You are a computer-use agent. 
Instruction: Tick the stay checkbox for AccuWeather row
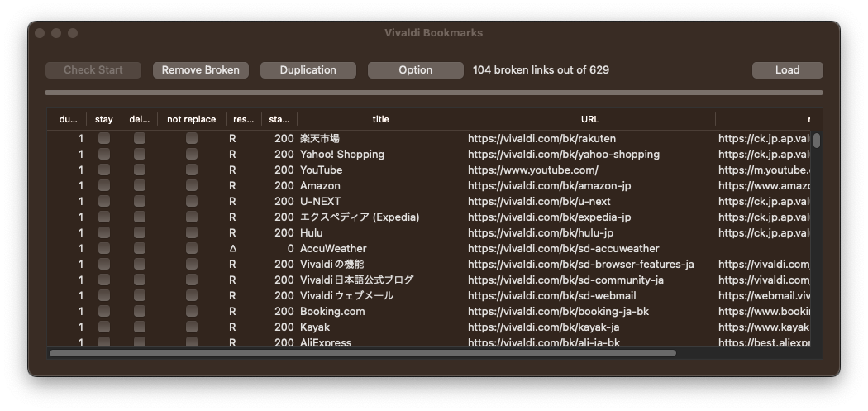click(104, 248)
